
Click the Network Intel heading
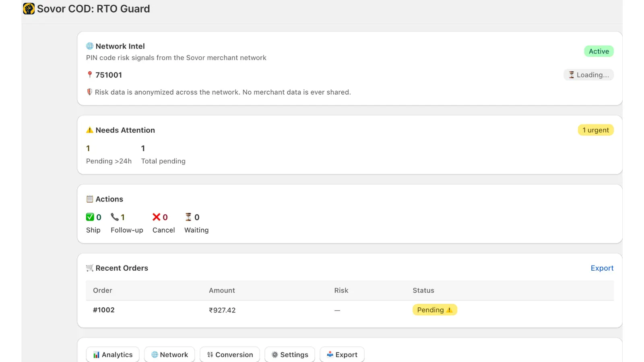pyautogui.click(x=120, y=46)
